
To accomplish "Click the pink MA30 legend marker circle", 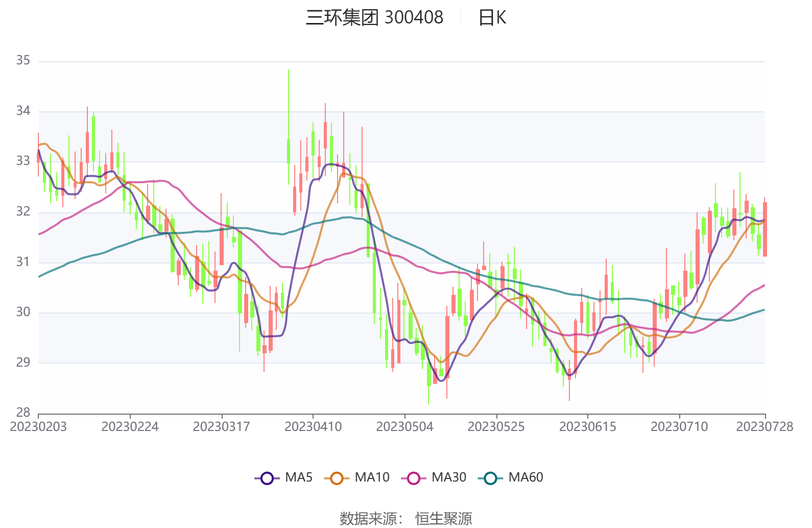I will point(414,478).
